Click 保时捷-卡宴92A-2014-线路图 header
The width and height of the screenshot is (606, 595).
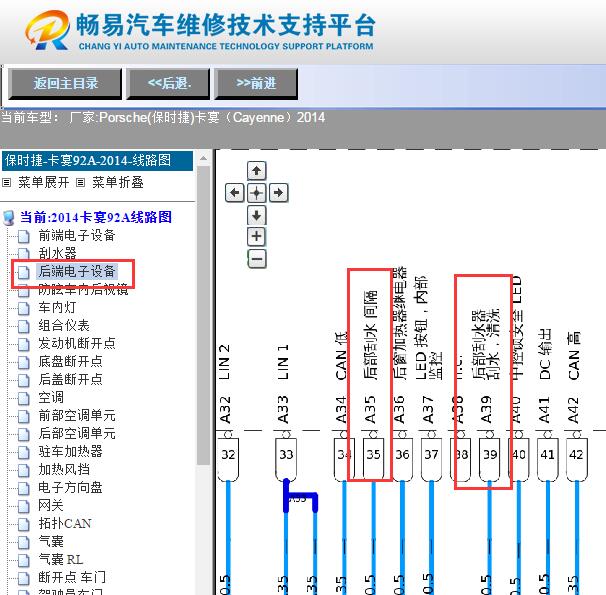[97, 160]
